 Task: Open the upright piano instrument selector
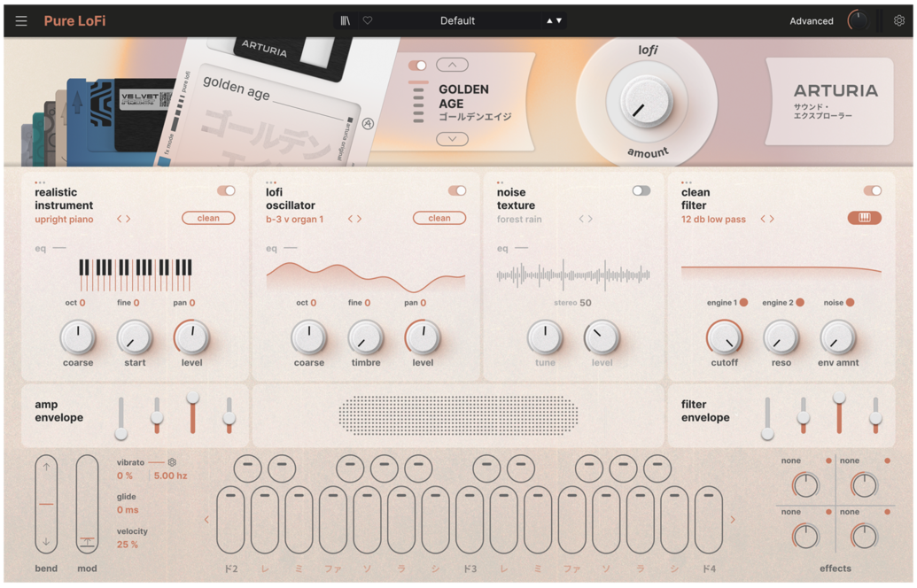point(64,220)
